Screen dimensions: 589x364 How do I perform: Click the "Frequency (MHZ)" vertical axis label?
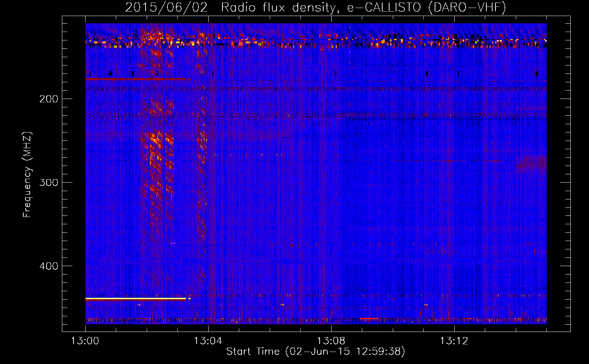pos(27,175)
